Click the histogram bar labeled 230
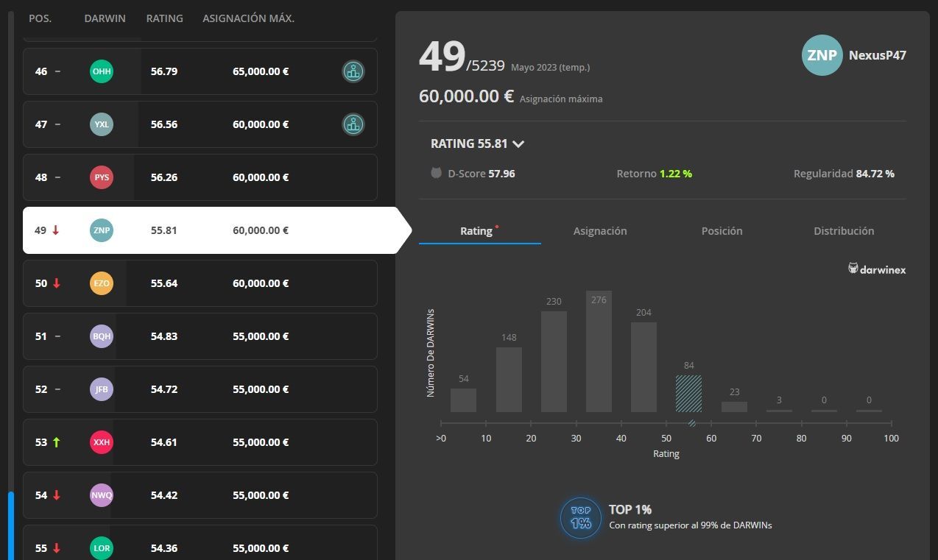 point(554,361)
